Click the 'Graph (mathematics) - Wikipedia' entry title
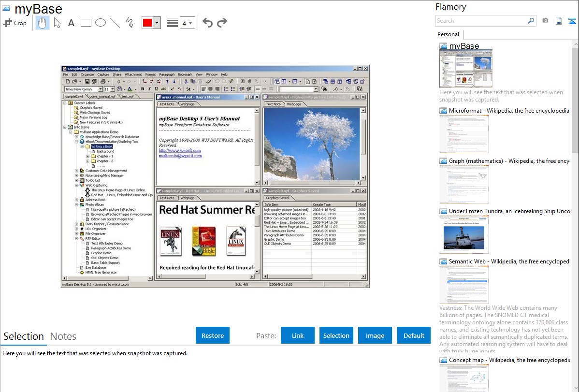The height and width of the screenshot is (392, 579). click(509, 161)
